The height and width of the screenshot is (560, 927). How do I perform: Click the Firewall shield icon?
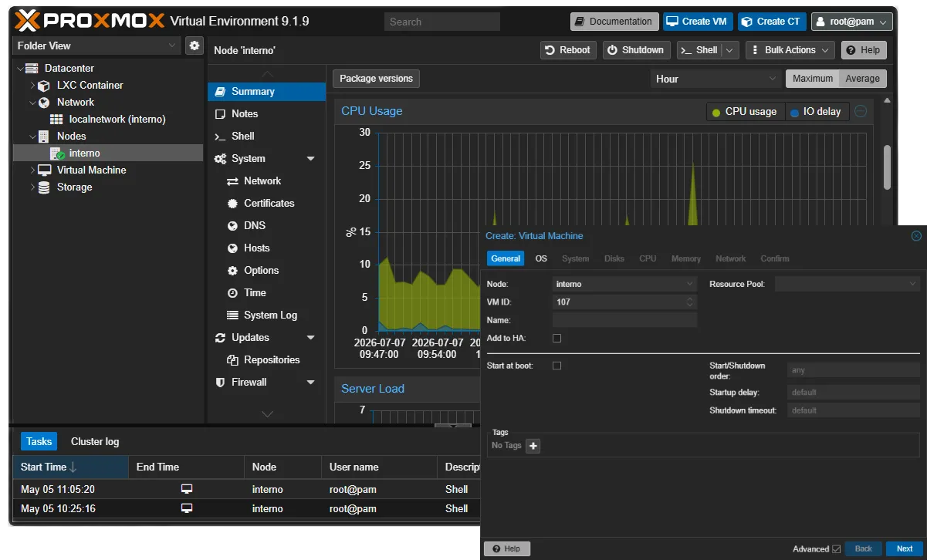click(x=220, y=383)
